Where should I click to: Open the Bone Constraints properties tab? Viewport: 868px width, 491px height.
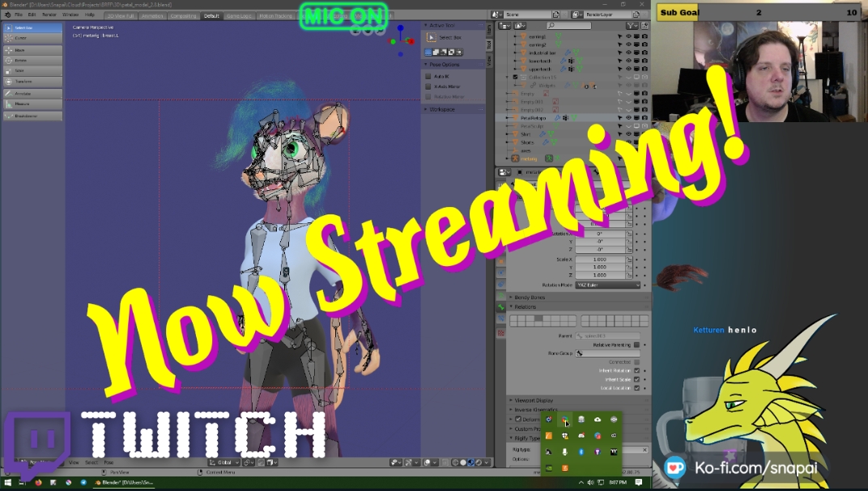click(x=501, y=320)
